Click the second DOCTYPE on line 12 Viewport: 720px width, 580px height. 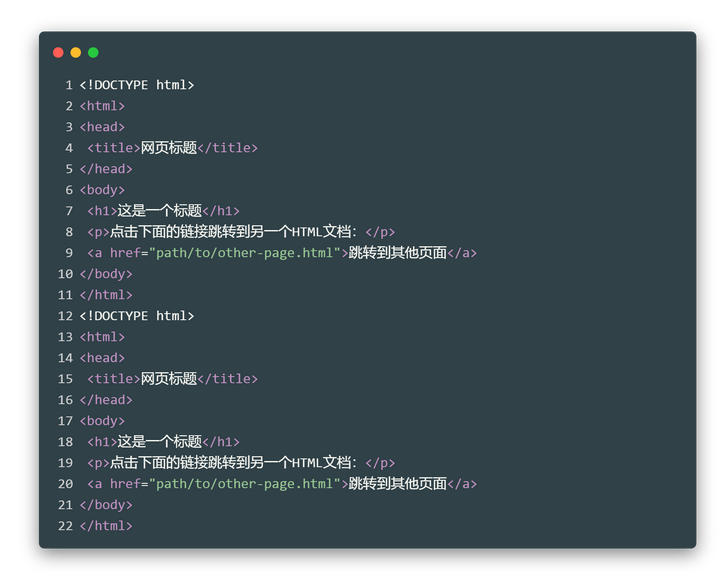pos(137,316)
